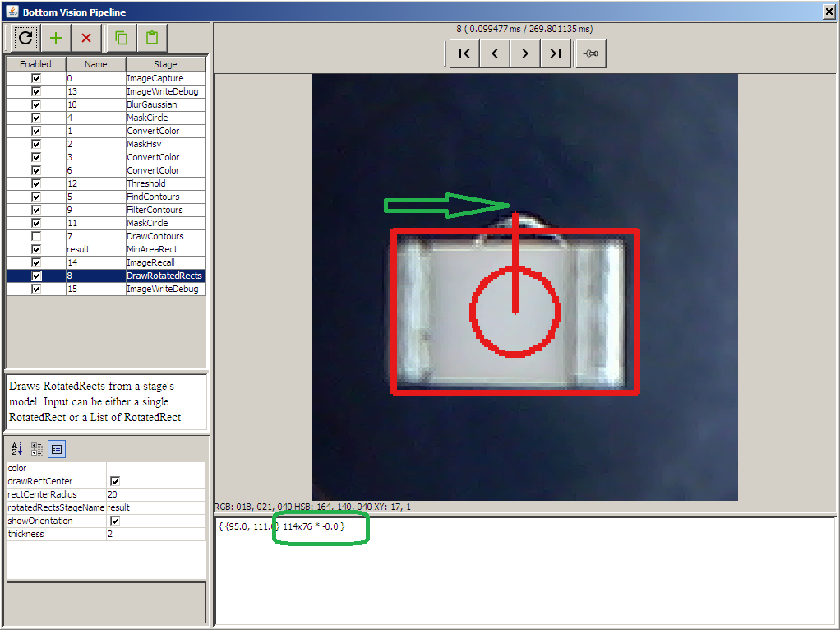Sort properties alphabetically with the A-Z icon
This screenshot has width=840, height=630.
coord(16,448)
